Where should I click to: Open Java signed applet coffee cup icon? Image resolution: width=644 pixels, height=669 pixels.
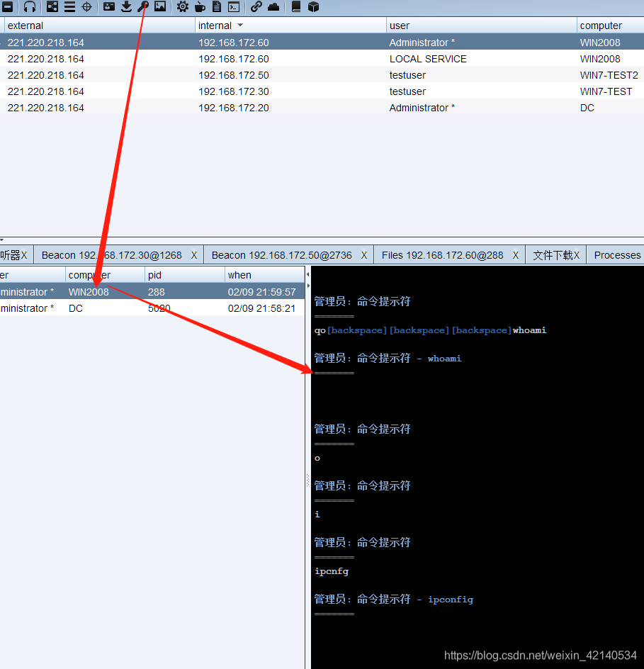click(x=200, y=6)
